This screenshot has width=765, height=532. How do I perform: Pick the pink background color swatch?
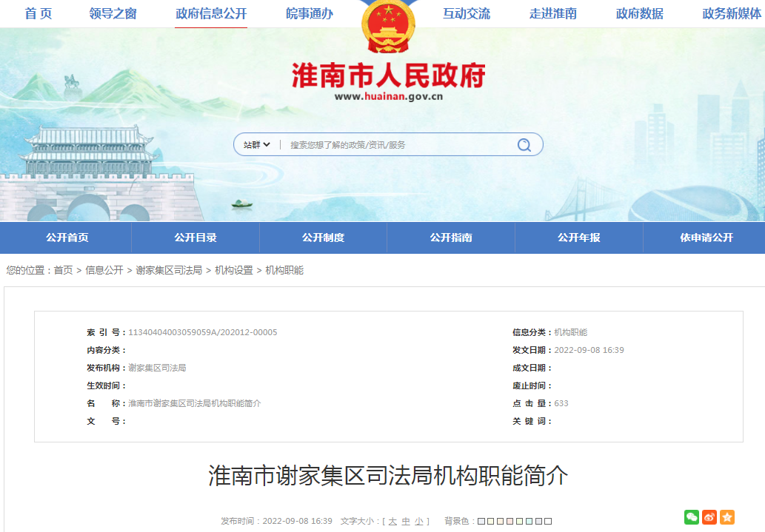(510, 520)
